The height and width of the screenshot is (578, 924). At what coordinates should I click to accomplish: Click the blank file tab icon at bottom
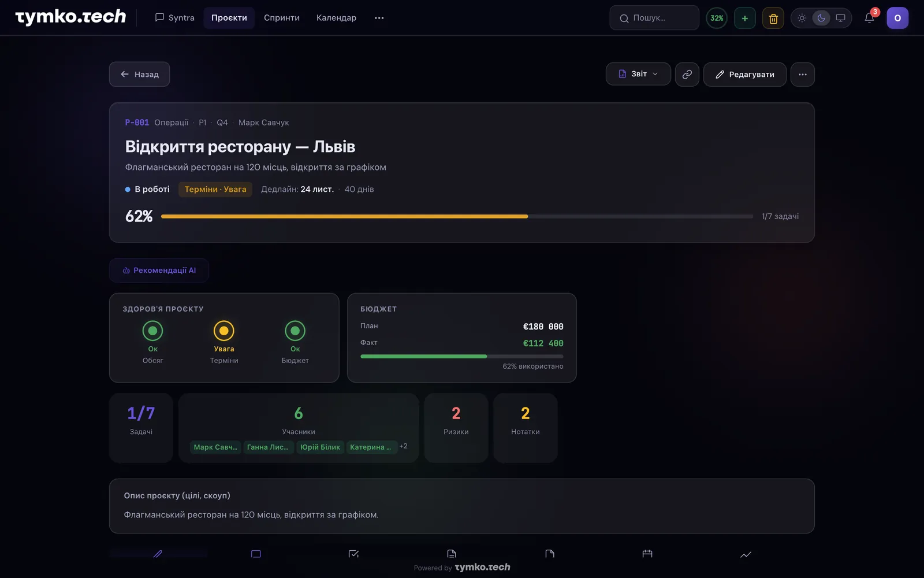(x=550, y=554)
